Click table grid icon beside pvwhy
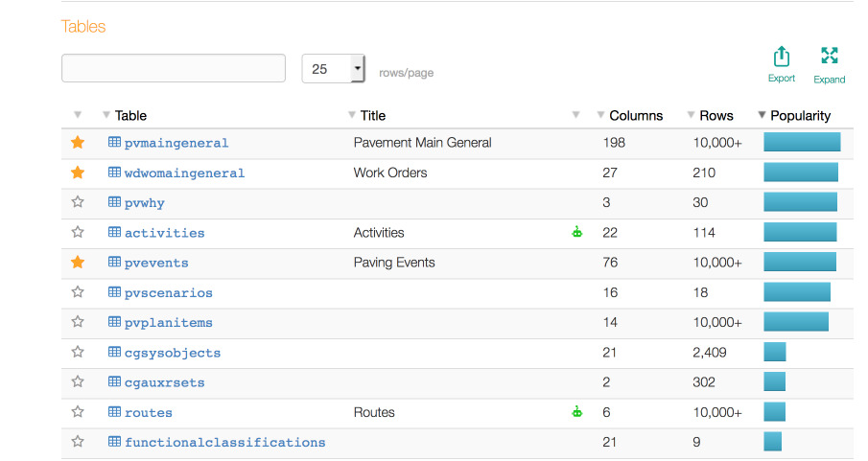The image size is (868, 461). pyautogui.click(x=114, y=202)
